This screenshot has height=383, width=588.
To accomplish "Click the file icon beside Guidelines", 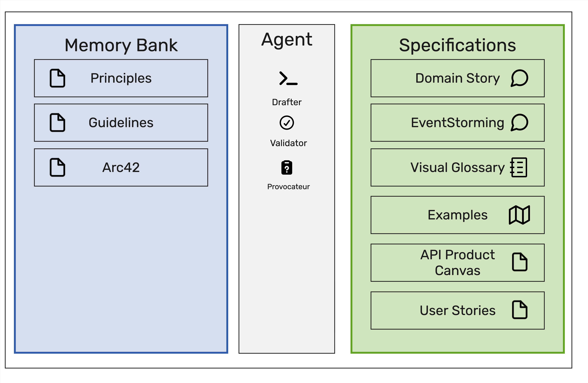I will click(57, 123).
